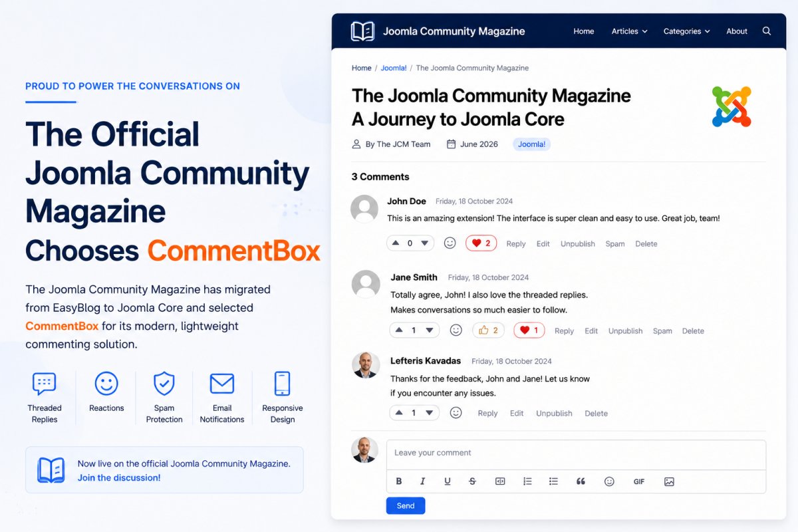Screen dimensions: 798x532
Task: Click the Joomla! category tag under the title
Action: click(531, 144)
